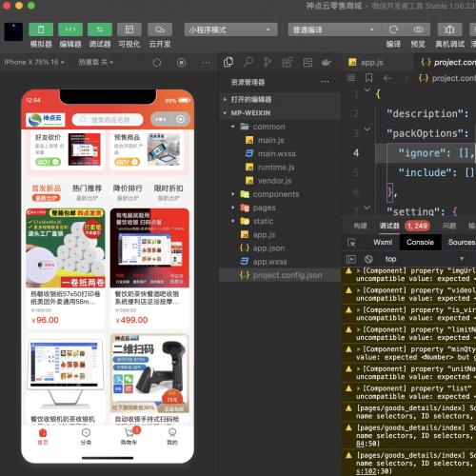Click the editor back arrow
Image resolution: width=476 pixels, height=476 pixels.
pos(387,78)
